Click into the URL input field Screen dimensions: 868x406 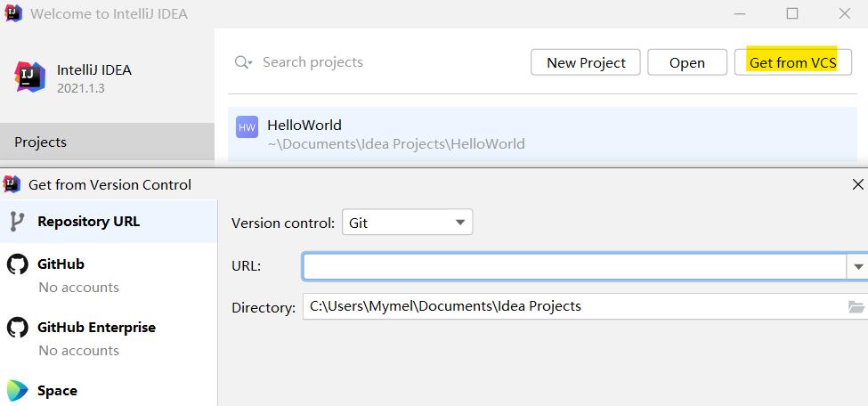(x=574, y=266)
